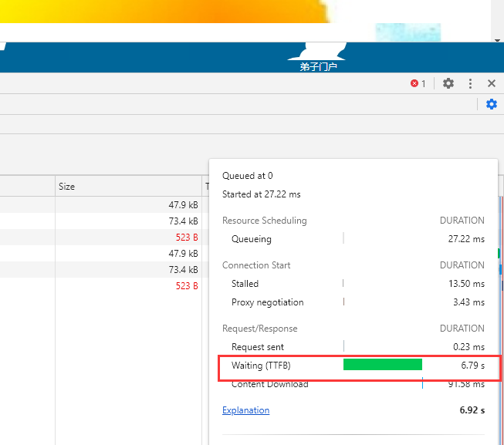
Task: Open Network settings blue gear icon
Action: pyautogui.click(x=492, y=104)
